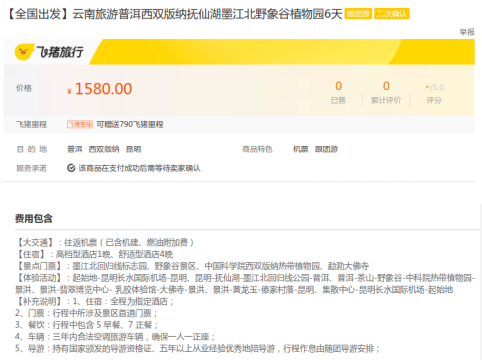This screenshot has height=360, width=482.
Task: Click the Fliggy pig logo icon
Action: [24, 52]
